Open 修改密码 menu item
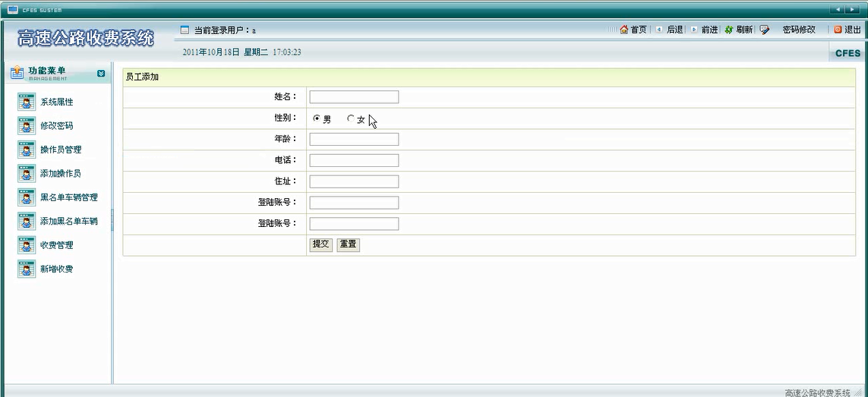Viewport: 868px width, 397px height. (x=56, y=126)
